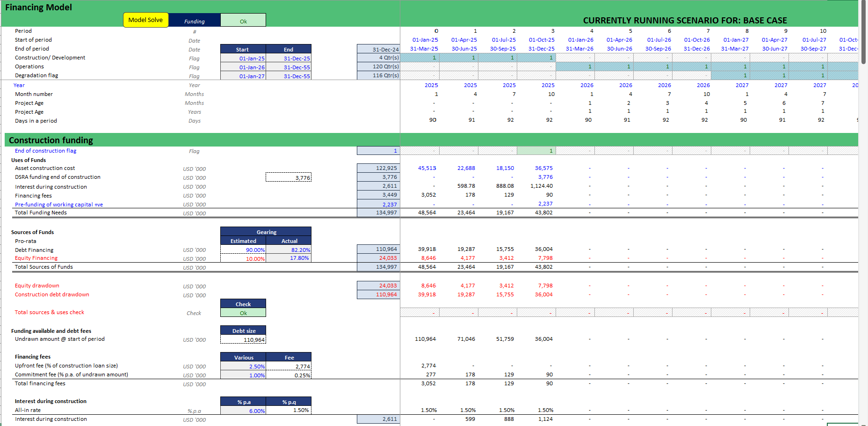Select the Construction/Development start date cell
868x426 pixels.
pyautogui.click(x=243, y=59)
